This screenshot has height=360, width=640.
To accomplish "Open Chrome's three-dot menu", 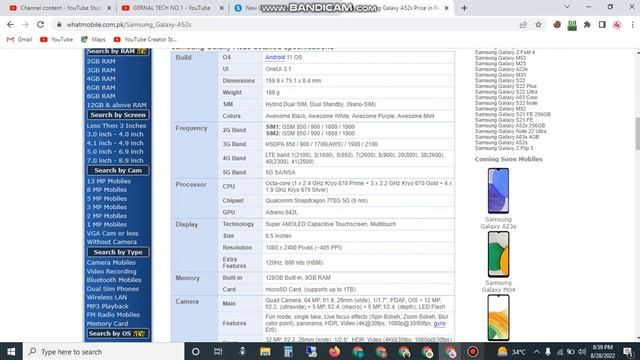I will point(632,24).
